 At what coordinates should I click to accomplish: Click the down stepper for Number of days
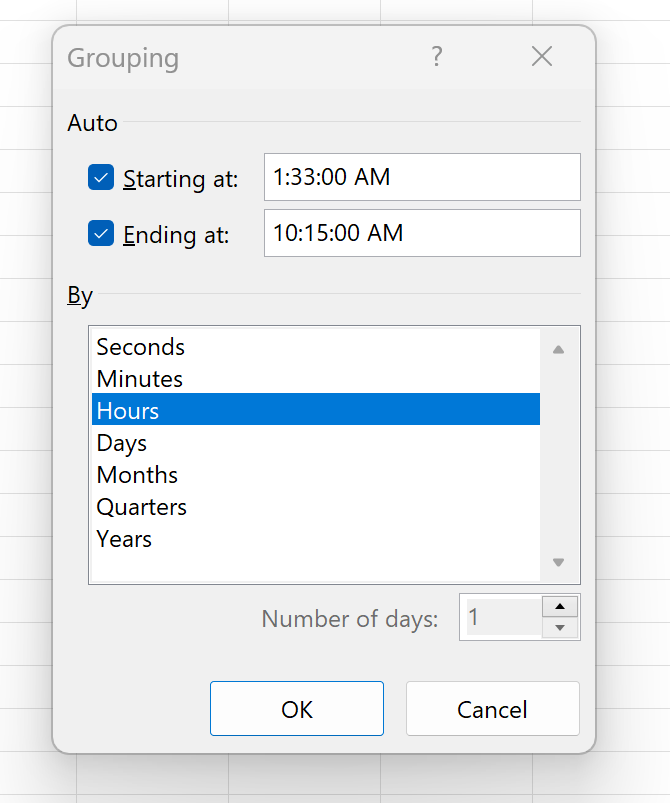pyautogui.click(x=560, y=627)
